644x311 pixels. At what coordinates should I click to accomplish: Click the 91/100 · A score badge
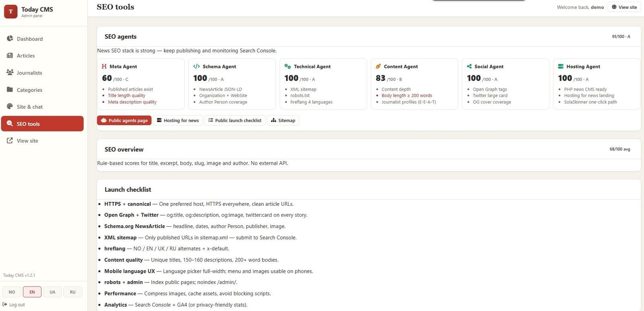[x=621, y=36]
